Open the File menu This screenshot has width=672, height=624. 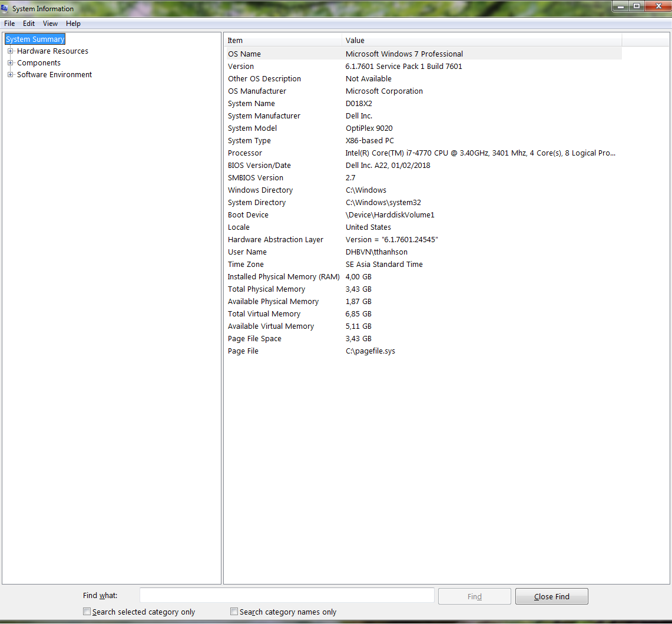click(x=9, y=24)
